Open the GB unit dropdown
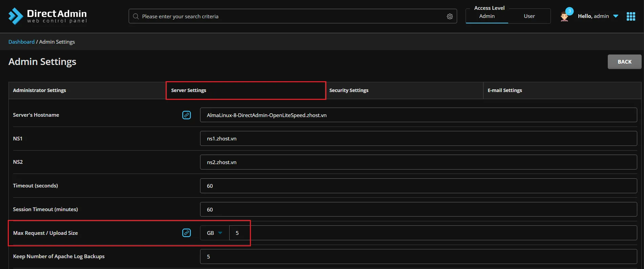 coord(215,233)
